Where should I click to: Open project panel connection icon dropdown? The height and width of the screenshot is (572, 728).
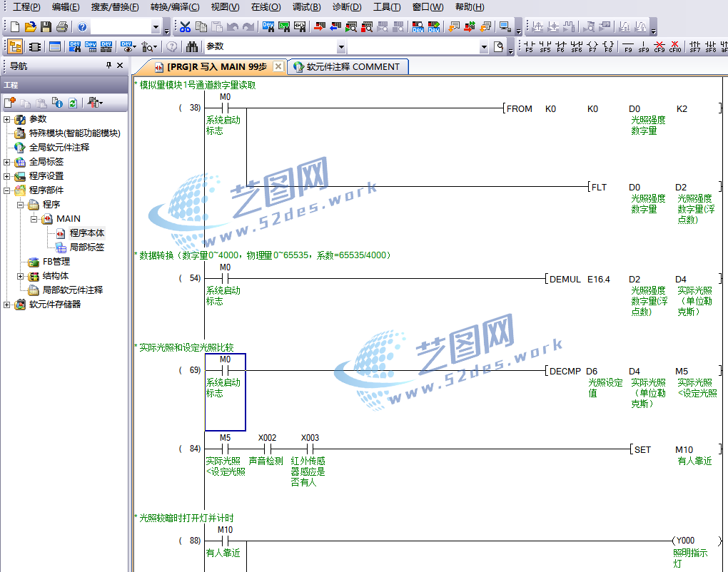[x=101, y=103]
